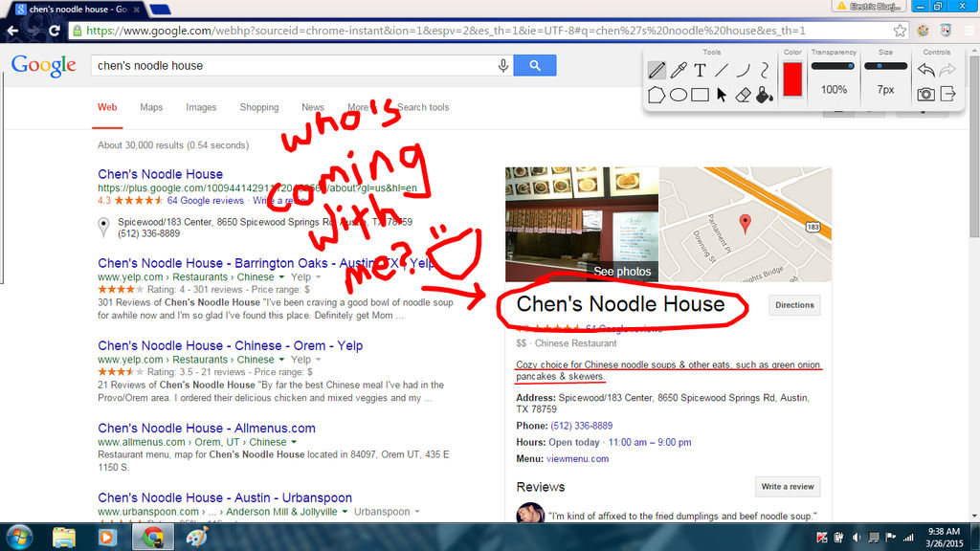Open the Allmenus.com result link
Screen dimensions: 980x551
[x=207, y=428]
